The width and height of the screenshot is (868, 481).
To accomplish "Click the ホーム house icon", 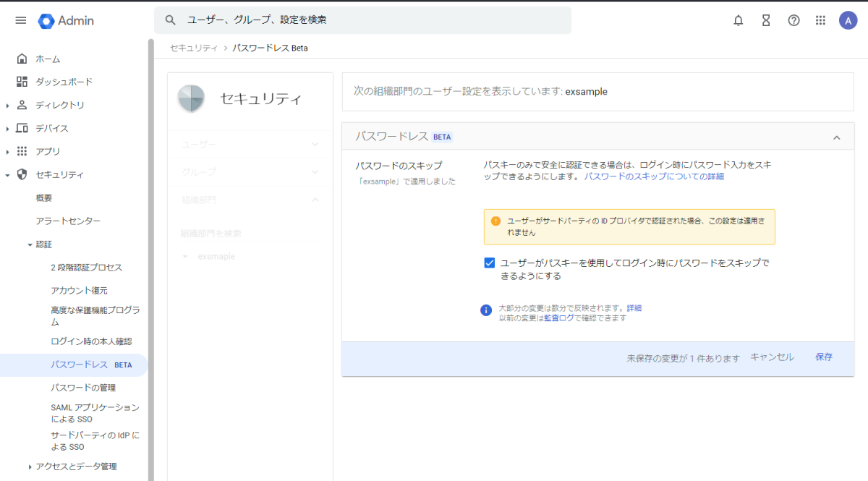I will click(x=22, y=59).
